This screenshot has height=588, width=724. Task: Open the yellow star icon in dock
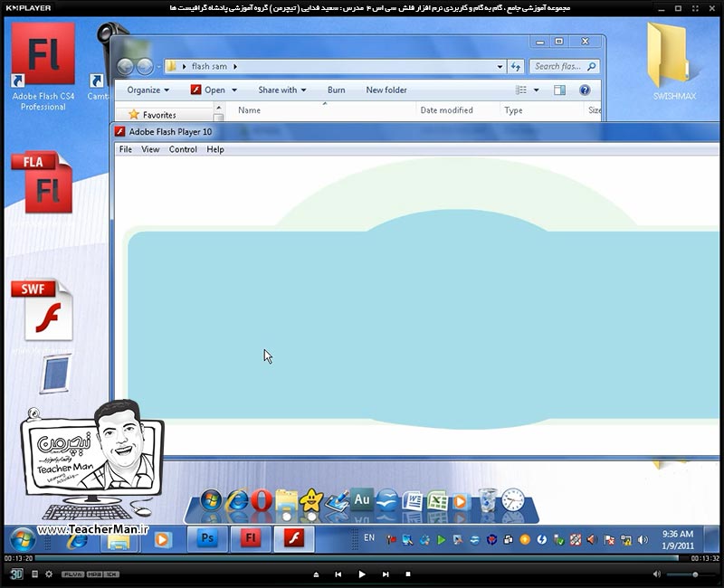tap(311, 500)
